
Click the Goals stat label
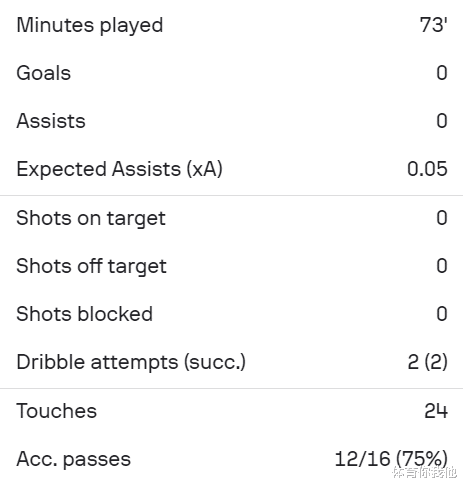click(44, 73)
